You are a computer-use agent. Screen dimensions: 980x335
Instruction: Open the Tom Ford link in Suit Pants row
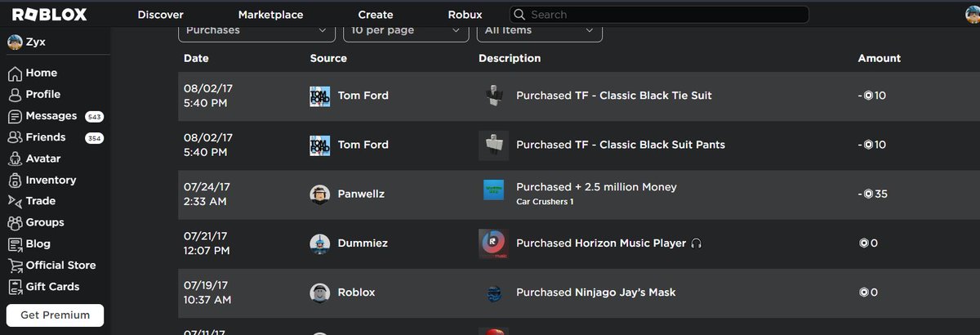pyautogui.click(x=363, y=145)
